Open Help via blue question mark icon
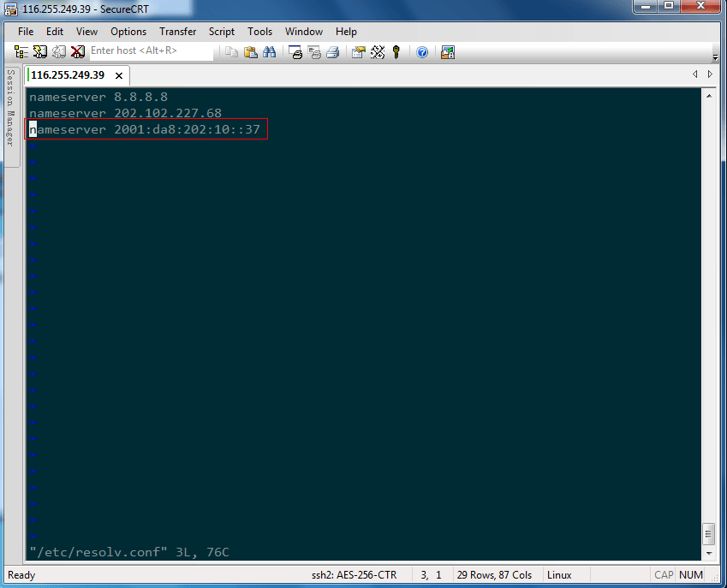This screenshot has height=588, width=727. 422,51
